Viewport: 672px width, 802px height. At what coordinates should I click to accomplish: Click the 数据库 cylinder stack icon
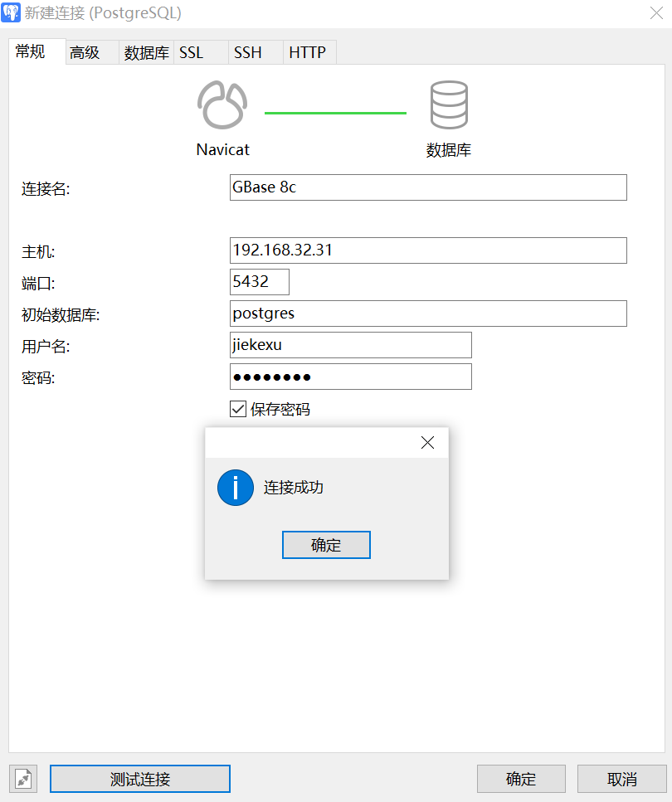[x=449, y=104]
